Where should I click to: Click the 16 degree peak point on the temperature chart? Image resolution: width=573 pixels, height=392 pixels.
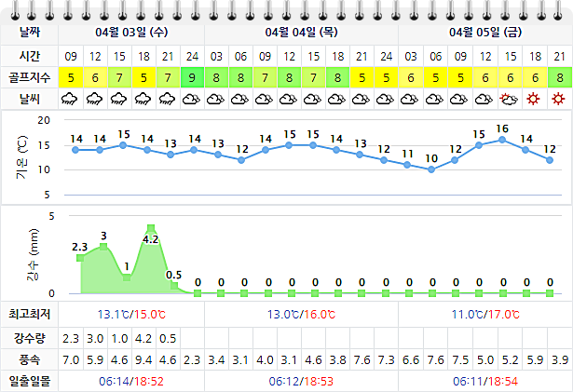502,140
